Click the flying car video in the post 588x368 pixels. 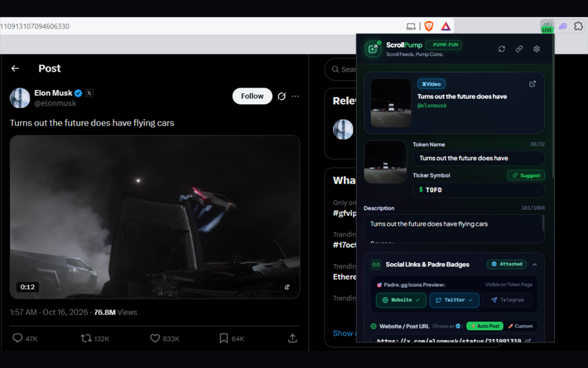(x=155, y=217)
